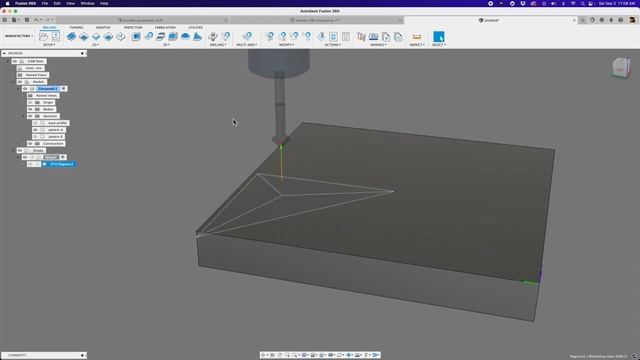Viewport: 640px width, 360px height.
Task: Open the New Setup tool in toolbar
Action: [43, 36]
